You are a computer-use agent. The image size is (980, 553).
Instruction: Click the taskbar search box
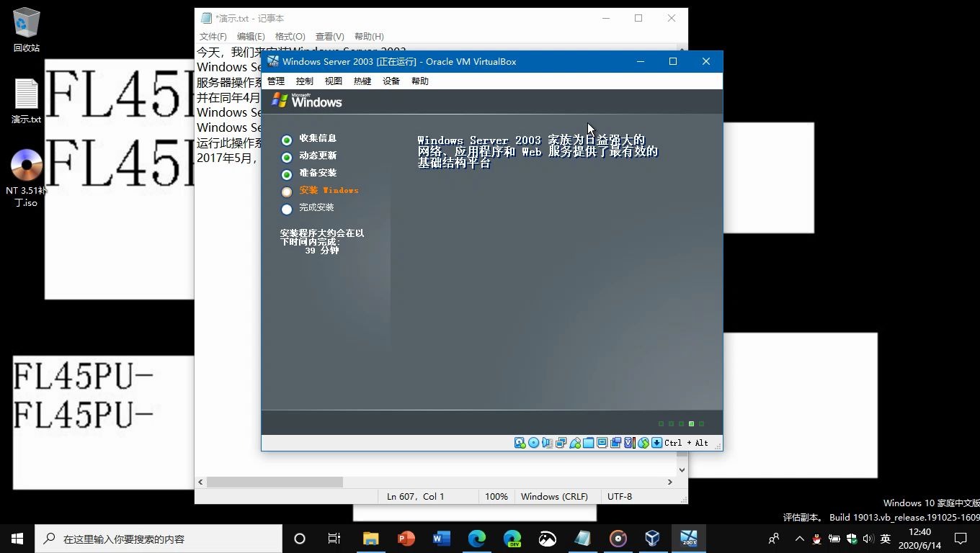[x=159, y=539]
